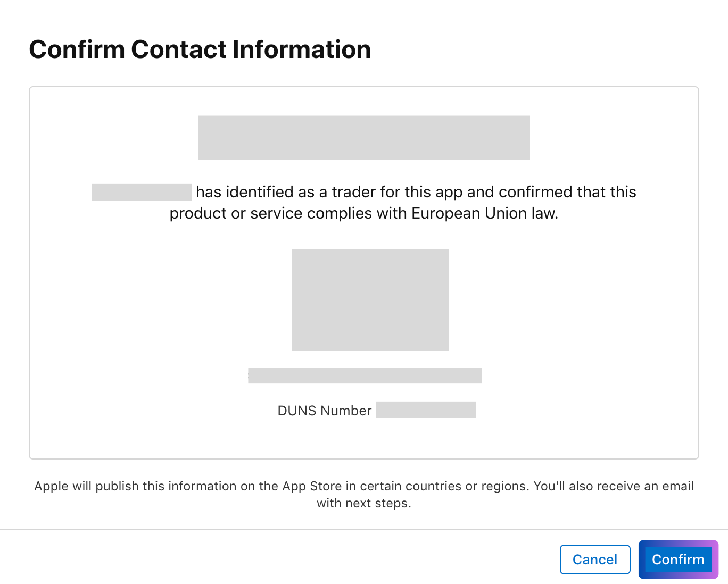Click the redacted contact line above DUNS Number

(x=365, y=375)
